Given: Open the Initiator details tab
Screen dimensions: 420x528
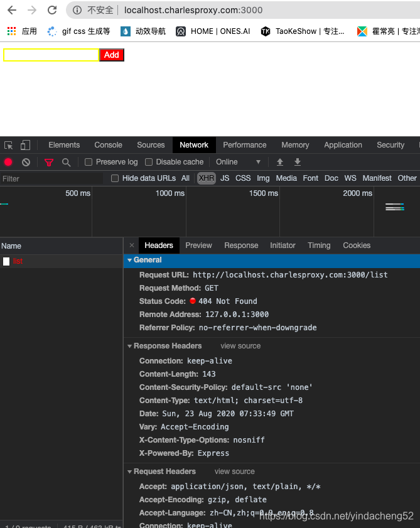Looking at the screenshot, I should pos(283,245).
